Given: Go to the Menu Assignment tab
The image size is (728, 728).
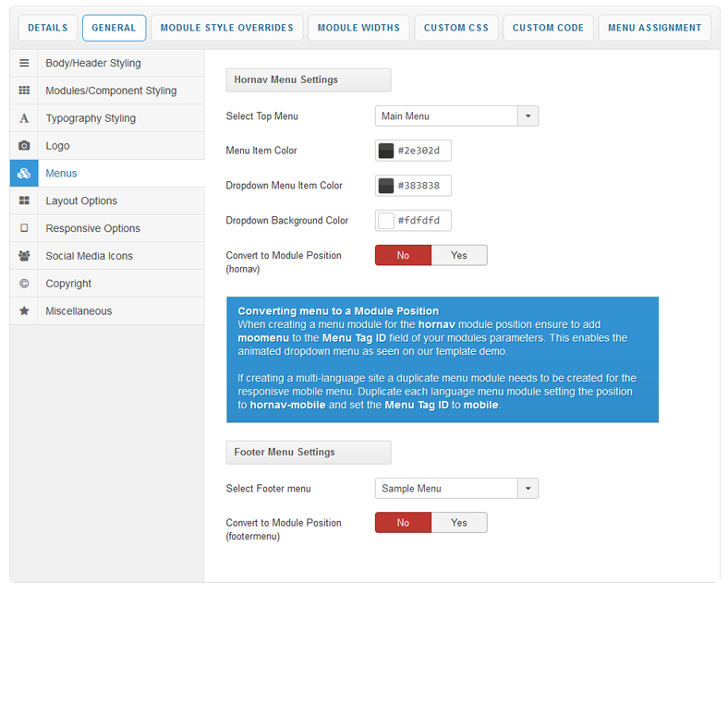Looking at the screenshot, I should point(654,28).
